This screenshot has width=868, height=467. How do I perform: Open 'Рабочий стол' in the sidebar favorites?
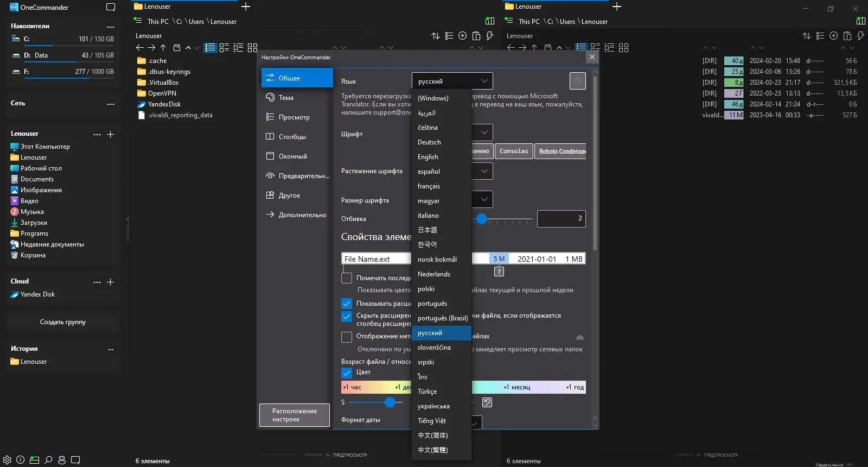(x=41, y=168)
